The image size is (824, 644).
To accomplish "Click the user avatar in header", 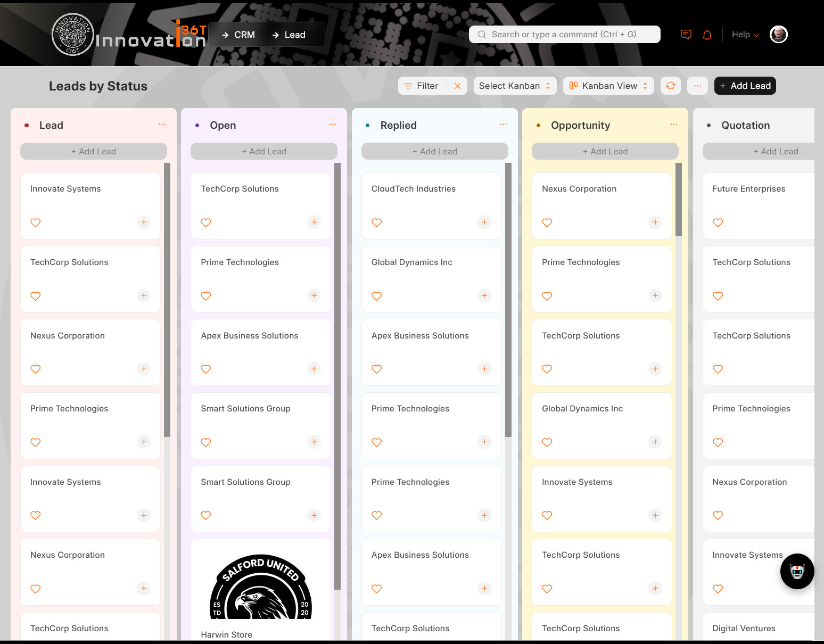I will coord(778,35).
